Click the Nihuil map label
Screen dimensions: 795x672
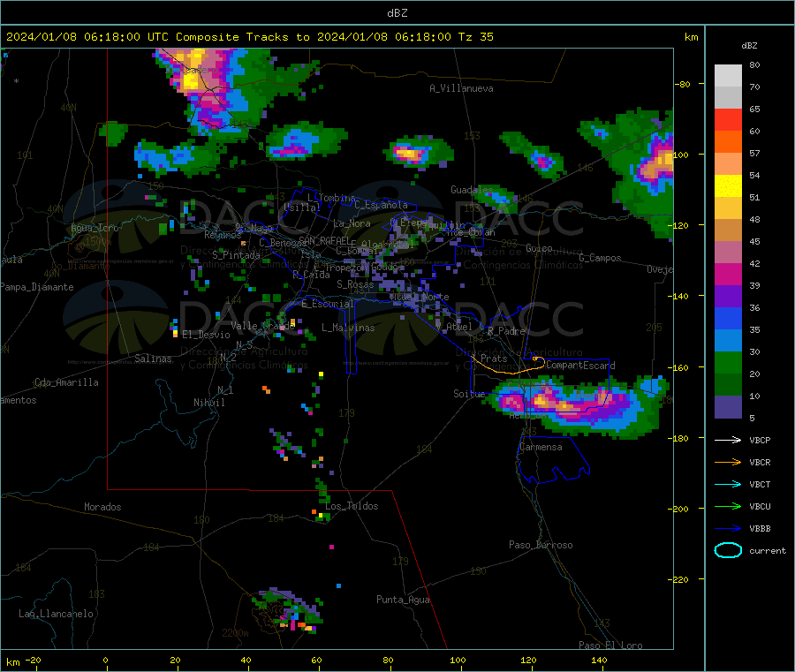[x=208, y=403]
